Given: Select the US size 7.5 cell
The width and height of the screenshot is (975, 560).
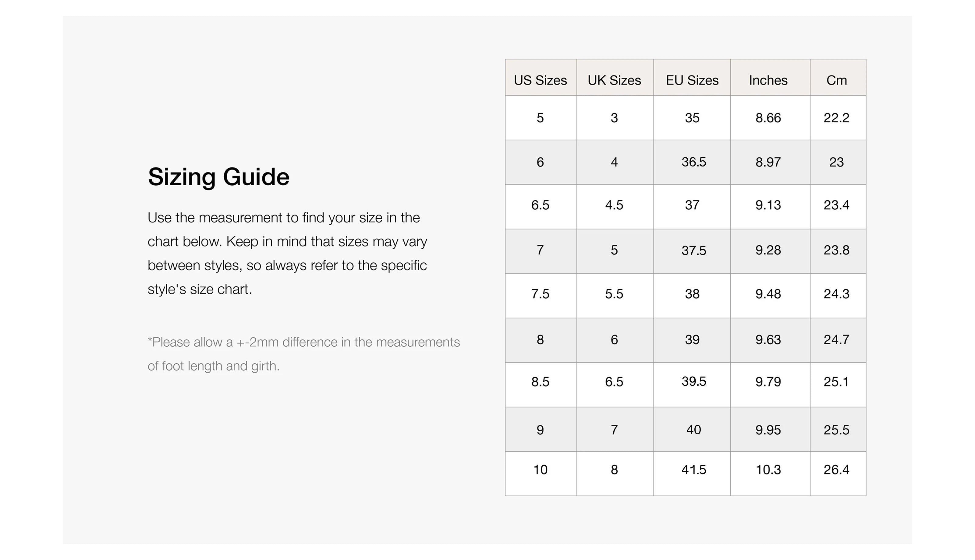Looking at the screenshot, I should point(540,294).
